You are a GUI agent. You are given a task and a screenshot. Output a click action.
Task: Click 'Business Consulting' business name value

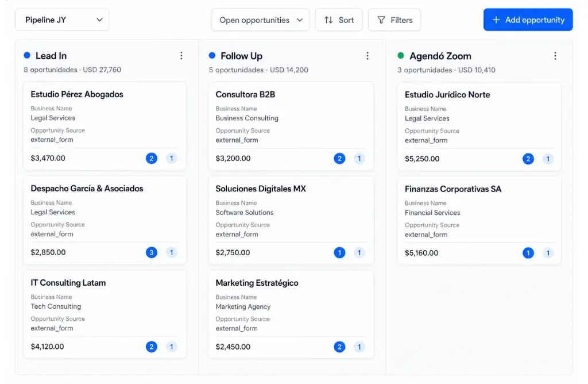pyautogui.click(x=247, y=118)
